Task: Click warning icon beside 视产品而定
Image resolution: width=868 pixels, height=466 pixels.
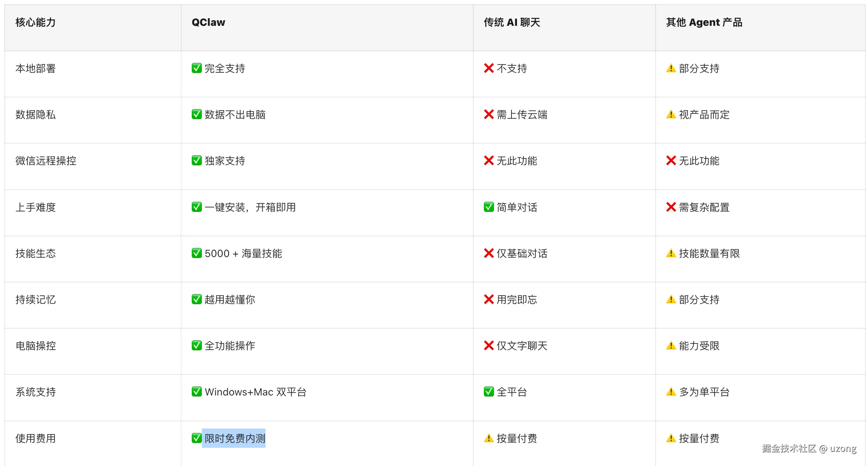Action: pos(671,115)
